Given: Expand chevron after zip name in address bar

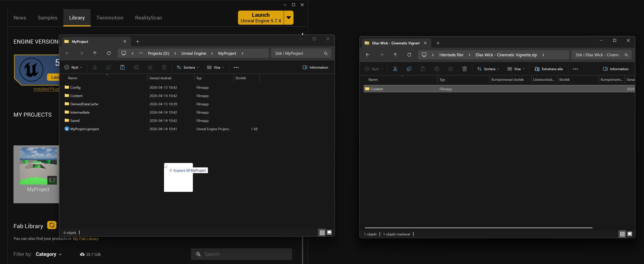Looking at the screenshot, I should 543,55.
